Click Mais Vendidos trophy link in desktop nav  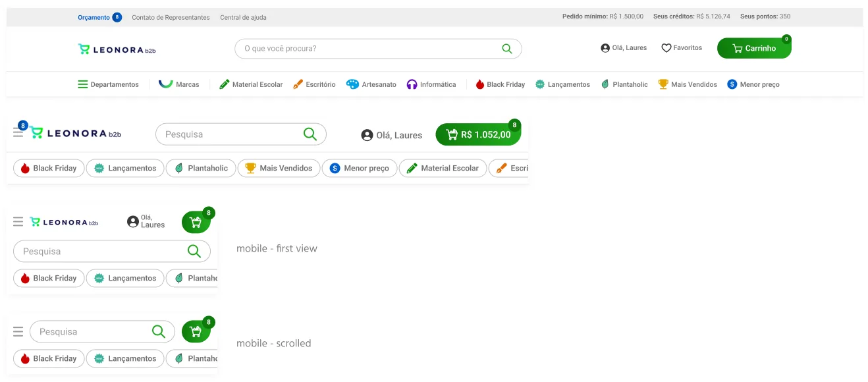click(x=688, y=84)
